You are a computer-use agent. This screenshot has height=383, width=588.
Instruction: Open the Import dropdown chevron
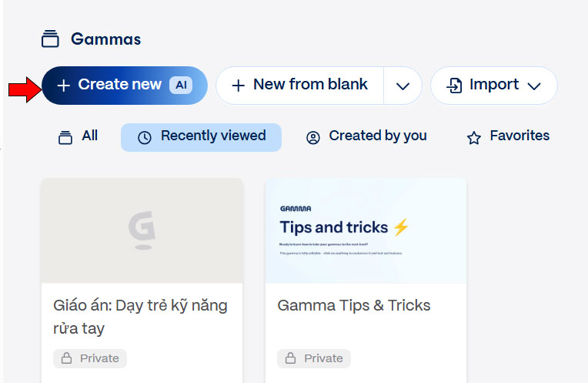coord(535,86)
